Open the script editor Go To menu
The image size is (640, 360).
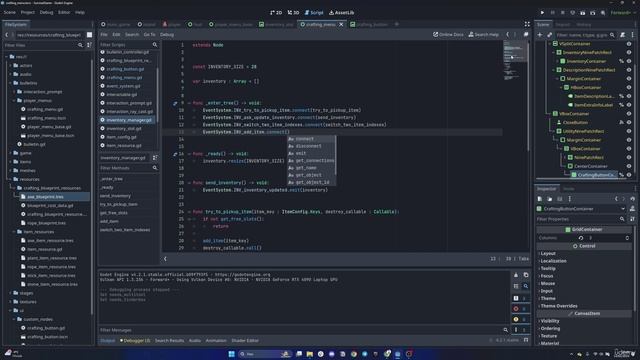click(x=149, y=35)
